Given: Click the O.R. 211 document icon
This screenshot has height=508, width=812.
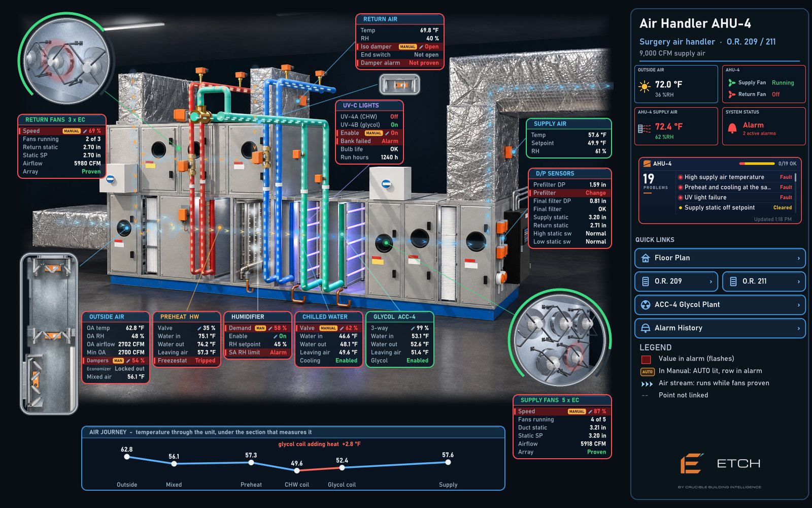Looking at the screenshot, I should 733,281.
